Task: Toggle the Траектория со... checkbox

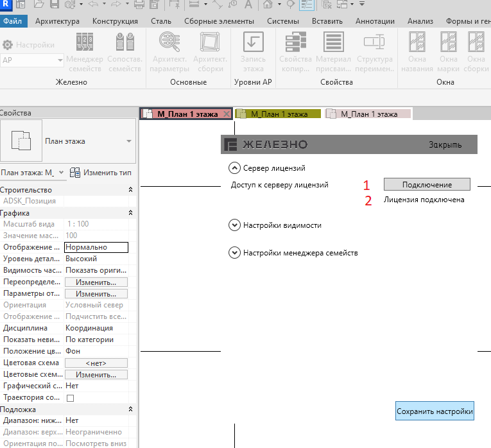Action: click(x=71, y=398)
